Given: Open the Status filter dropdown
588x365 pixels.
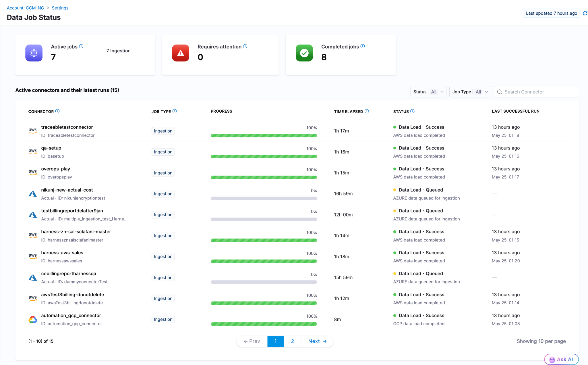Looking at the screenshot, I should 428,92.
